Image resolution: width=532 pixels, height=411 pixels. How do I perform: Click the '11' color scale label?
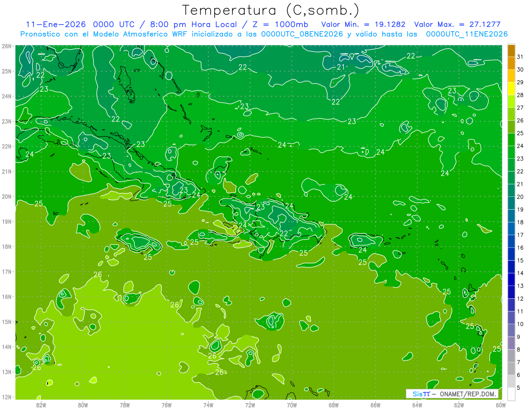[x=520, y=311]
